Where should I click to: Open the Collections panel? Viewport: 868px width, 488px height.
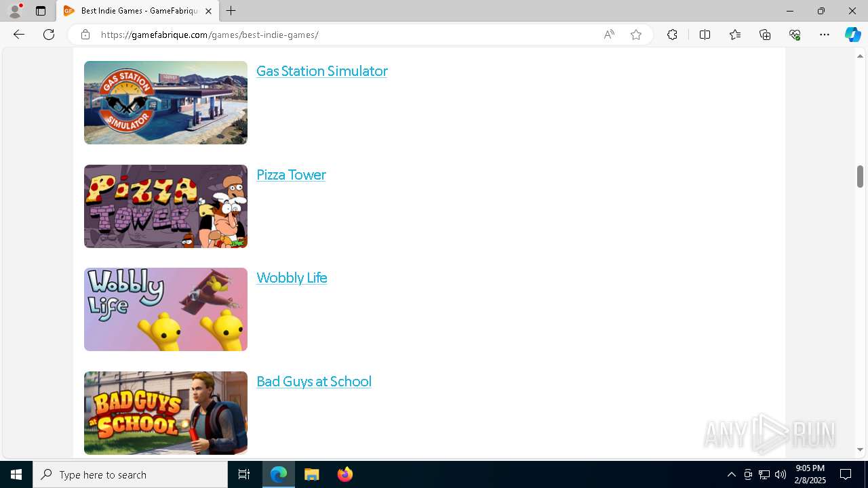click(765, 35)
